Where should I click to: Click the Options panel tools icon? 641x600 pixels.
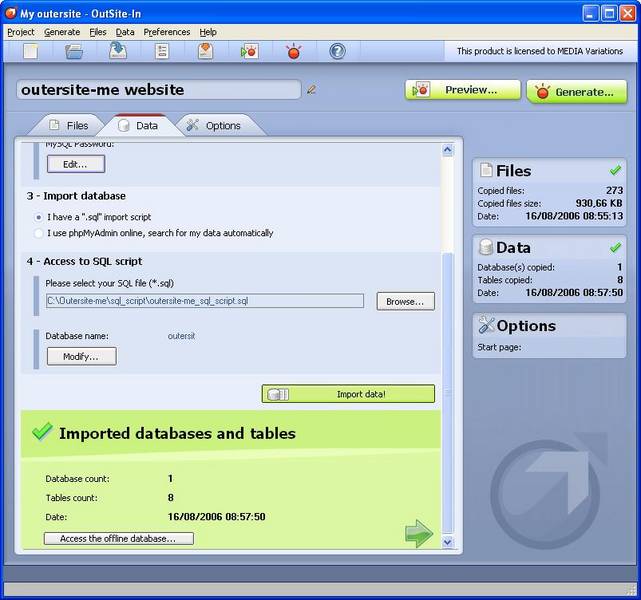click(486, 325)
